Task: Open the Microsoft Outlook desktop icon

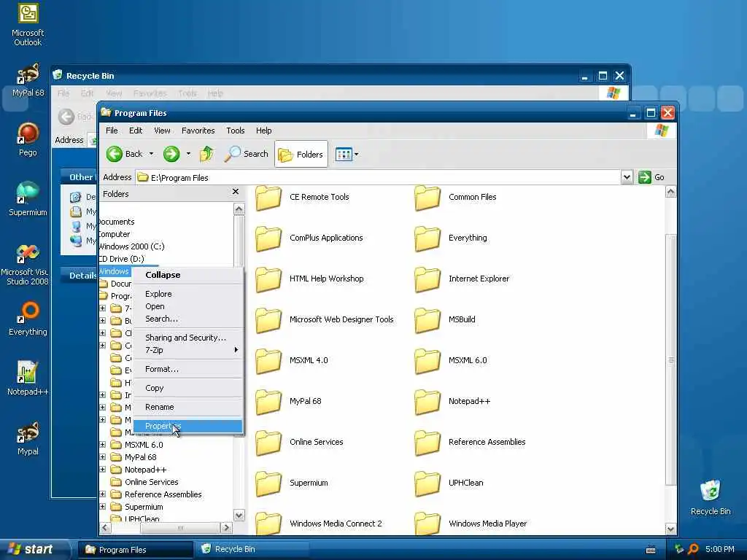Action: tap(28, 25)
